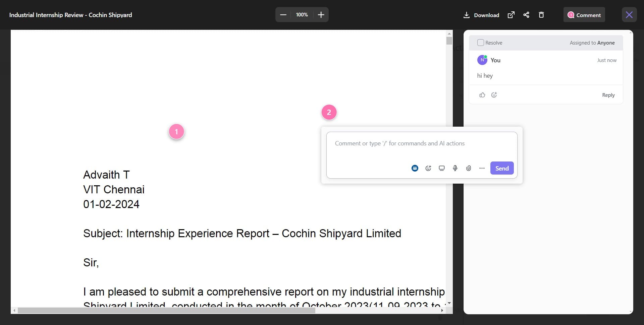644x325 pixels.
Task: Mark the comment thread as resolved
Action: [x=481, y=43]
